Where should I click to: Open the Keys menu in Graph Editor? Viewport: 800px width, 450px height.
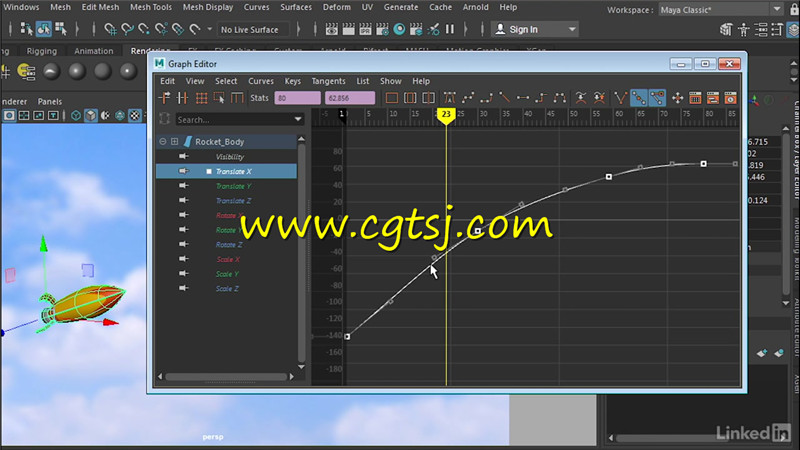292,81
